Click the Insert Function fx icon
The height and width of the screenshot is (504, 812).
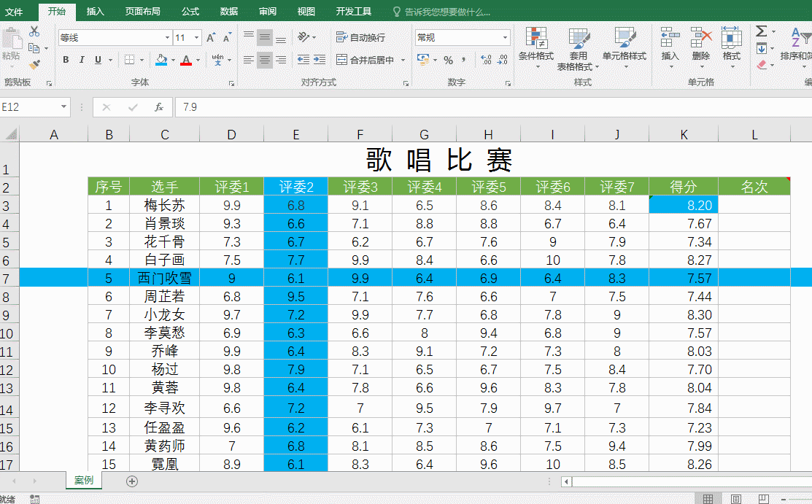[x=159, y=107]
